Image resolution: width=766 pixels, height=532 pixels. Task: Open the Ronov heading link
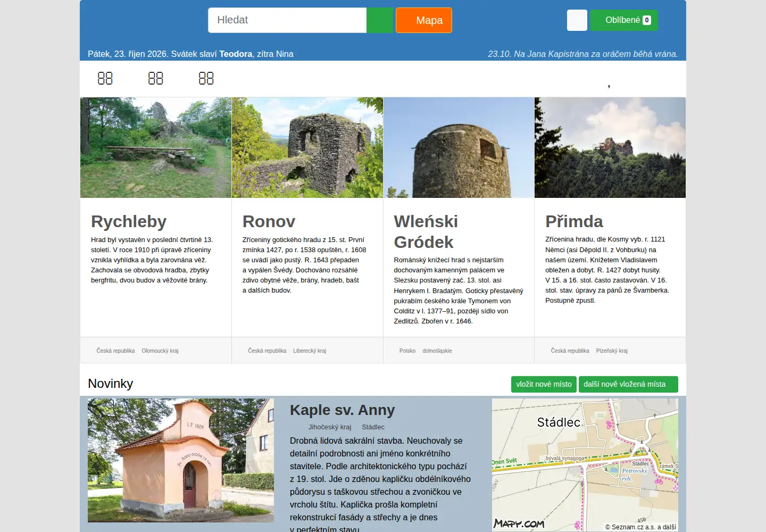click(269, 221)
